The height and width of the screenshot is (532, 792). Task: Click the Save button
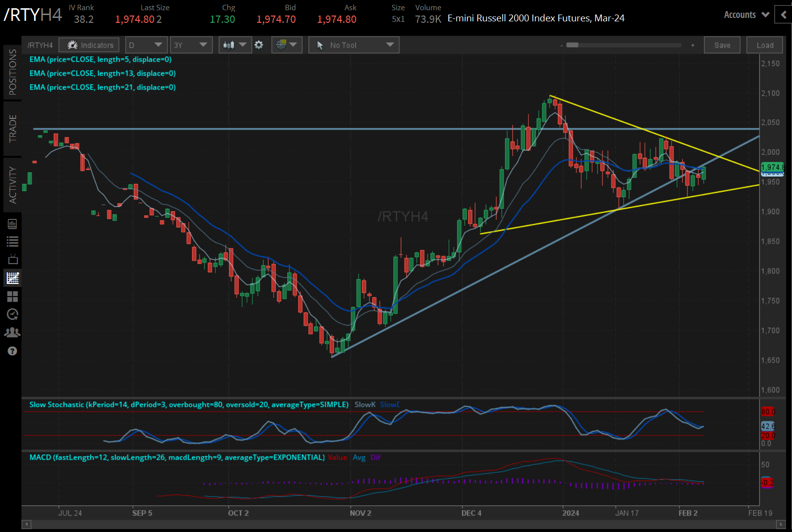[x=722, y=45]
